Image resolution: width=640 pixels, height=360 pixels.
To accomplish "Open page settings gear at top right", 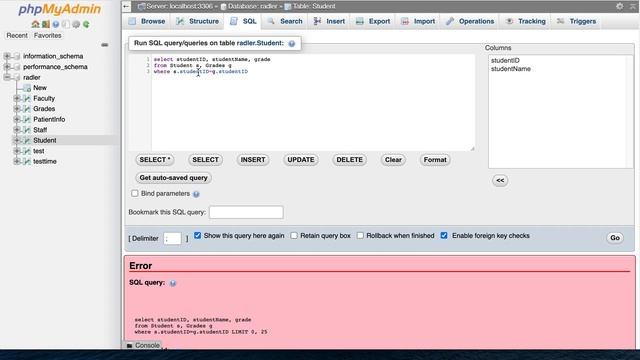I will 620,6.
